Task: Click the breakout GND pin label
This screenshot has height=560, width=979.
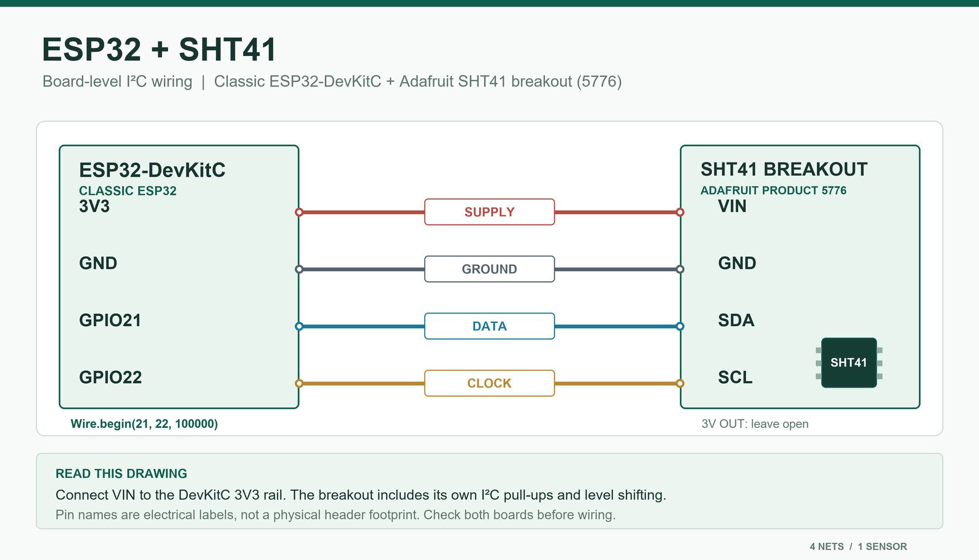Action: (x=737, y=263)
